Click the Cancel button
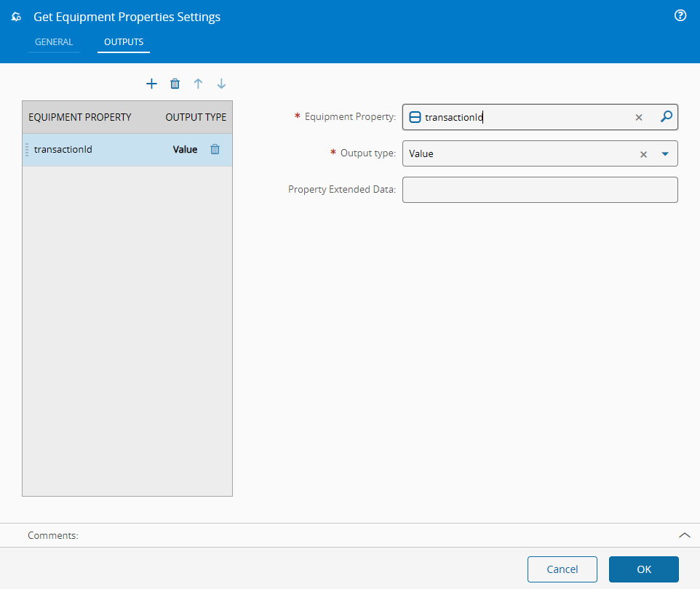This screenshot has height=589, width=700. click(562, 569)
